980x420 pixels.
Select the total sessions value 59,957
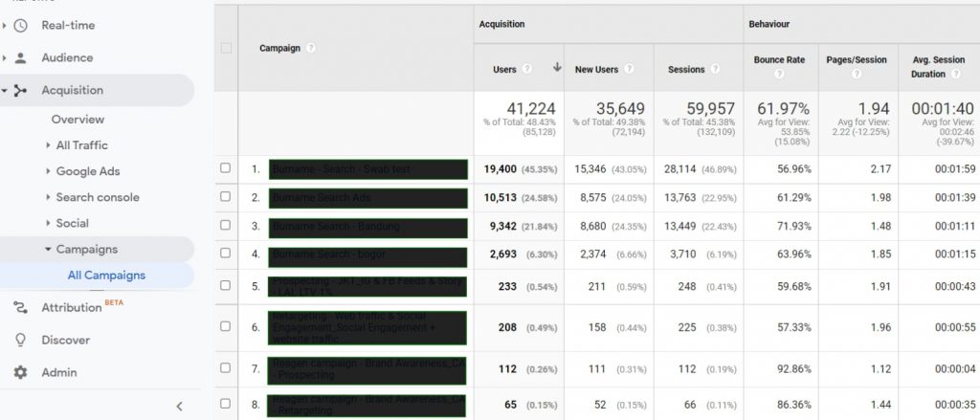[x=711, y=109]
